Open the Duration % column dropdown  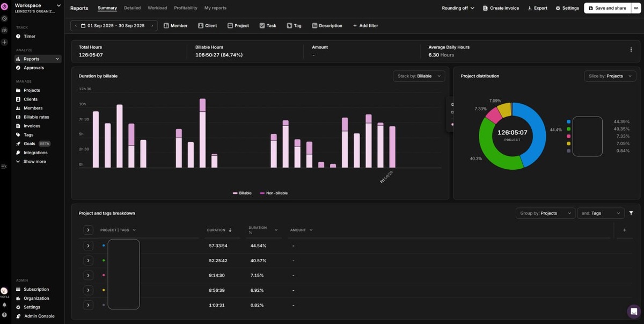276,230
